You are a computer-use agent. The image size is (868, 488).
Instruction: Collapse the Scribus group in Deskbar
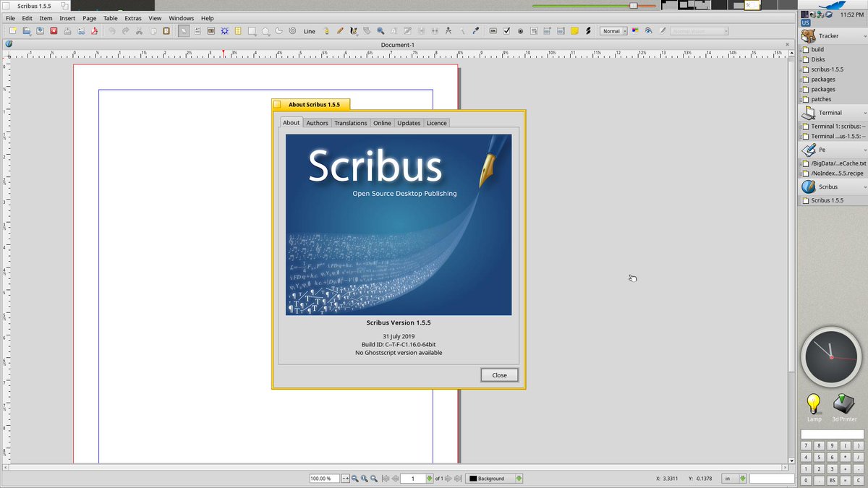864,187
